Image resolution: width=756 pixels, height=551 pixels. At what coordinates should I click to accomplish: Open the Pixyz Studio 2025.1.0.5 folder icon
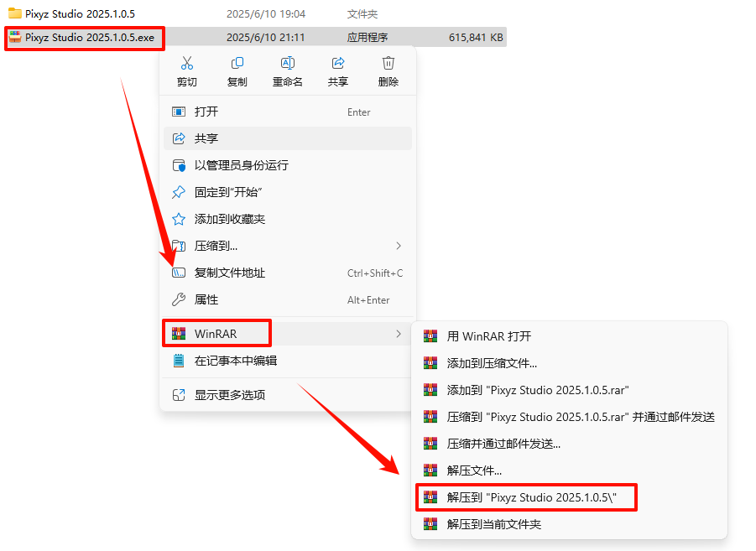pyautogui.click(x=15, y=13)
